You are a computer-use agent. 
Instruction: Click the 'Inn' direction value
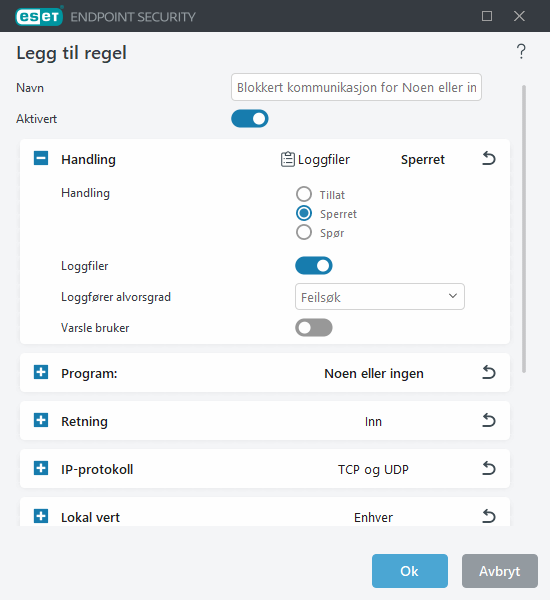(373, 422)
